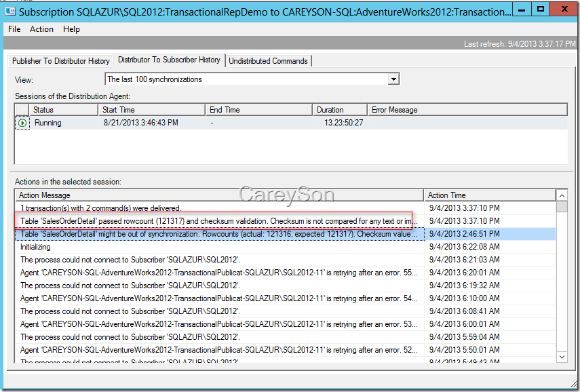
Task: Select agent retrying row ending in 54
Action: click(286, 298)
